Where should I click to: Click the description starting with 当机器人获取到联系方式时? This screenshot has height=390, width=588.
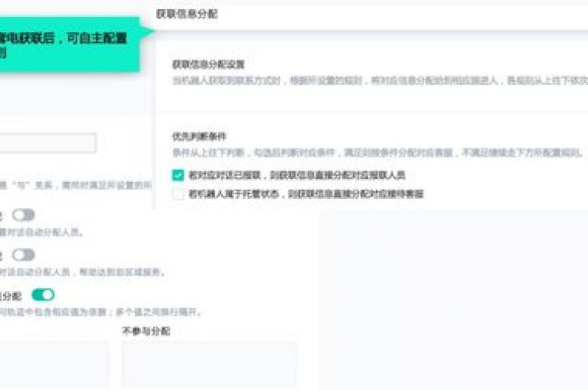click(x=380, y=80)
